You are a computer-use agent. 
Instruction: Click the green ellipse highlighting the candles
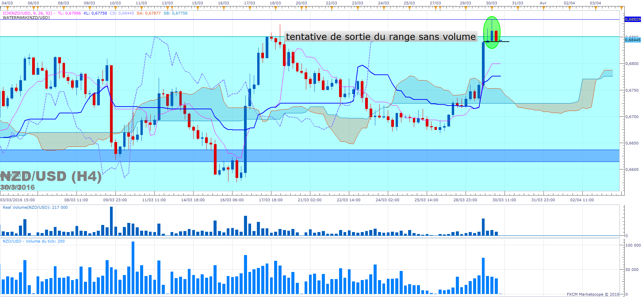492,32
